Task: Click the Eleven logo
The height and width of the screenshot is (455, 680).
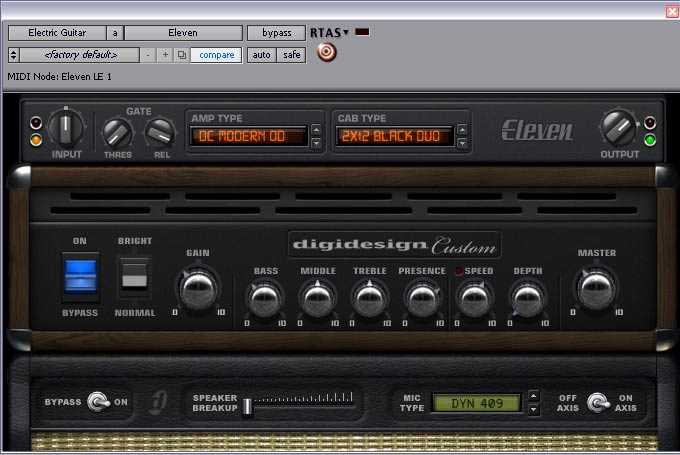Action: 537,131
